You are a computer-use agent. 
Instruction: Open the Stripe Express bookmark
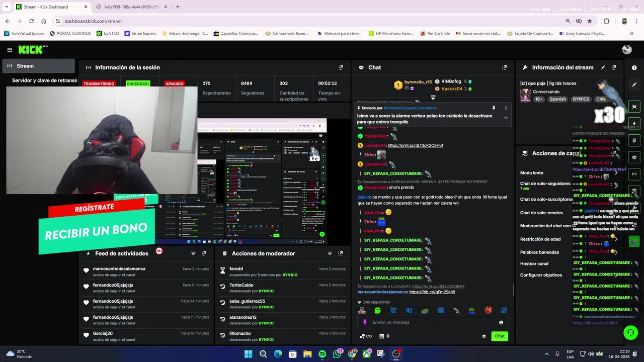140,34
